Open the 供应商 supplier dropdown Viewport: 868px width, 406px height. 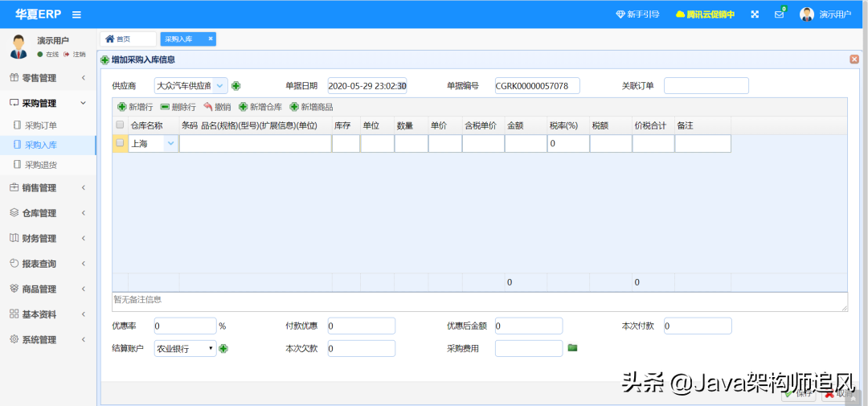(219, 86)
